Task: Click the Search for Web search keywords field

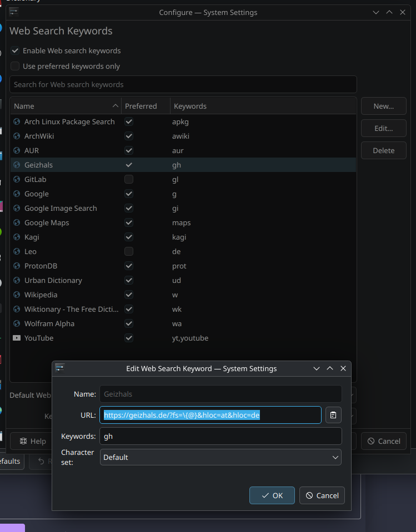Action: tap(183, 84)
